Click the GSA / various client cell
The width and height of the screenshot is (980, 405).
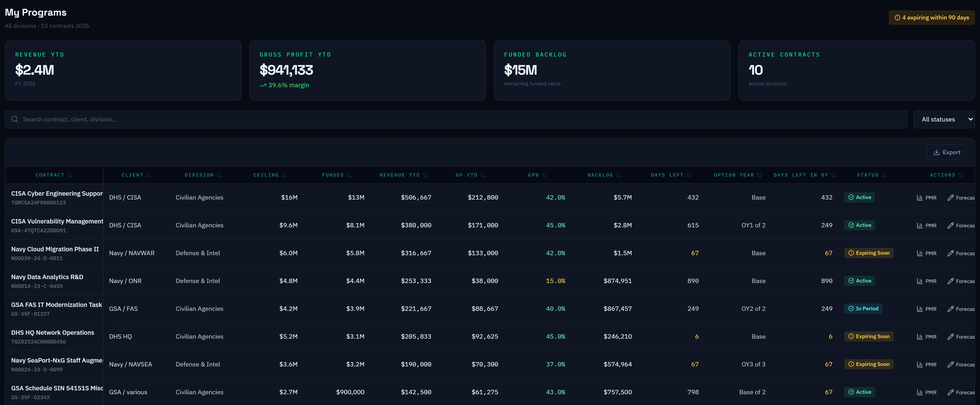click(128, 392)
